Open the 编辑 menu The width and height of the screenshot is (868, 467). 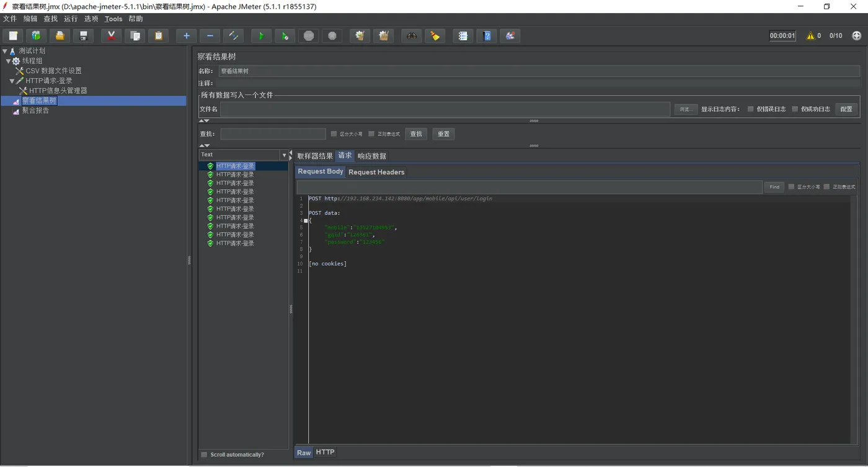pyautogui.click(x=30, y=19)
